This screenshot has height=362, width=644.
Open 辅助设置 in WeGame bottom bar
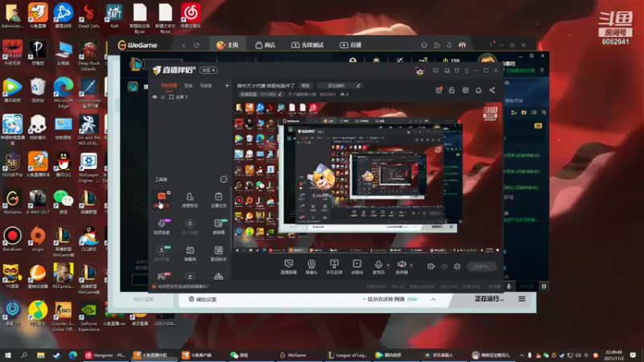click(202, 299)
